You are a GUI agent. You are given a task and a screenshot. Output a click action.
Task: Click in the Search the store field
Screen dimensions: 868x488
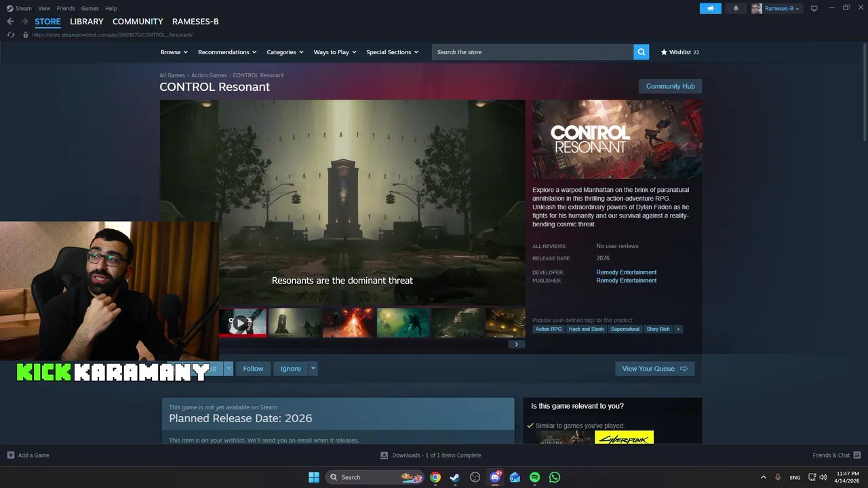point(533,52)
